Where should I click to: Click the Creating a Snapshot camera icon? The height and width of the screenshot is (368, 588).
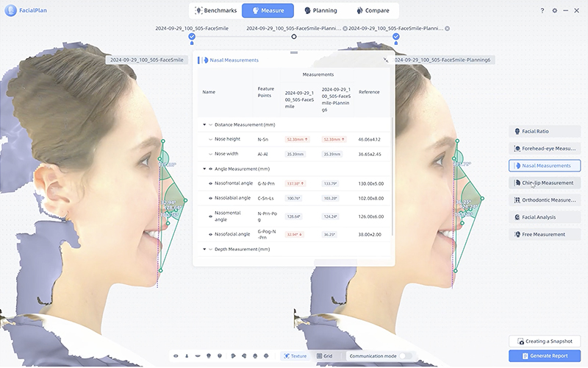tap(520, 342)
